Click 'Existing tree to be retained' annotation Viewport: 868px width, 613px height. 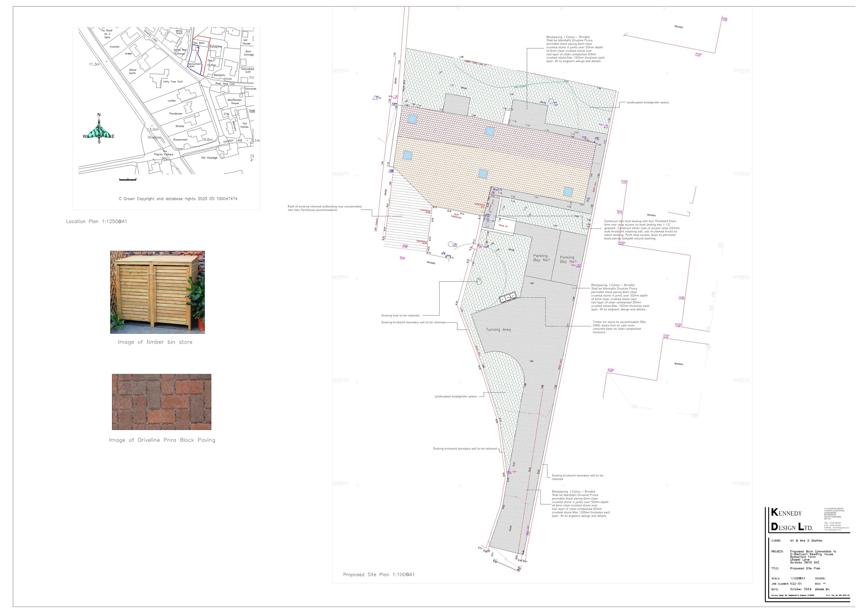(400, 316)
